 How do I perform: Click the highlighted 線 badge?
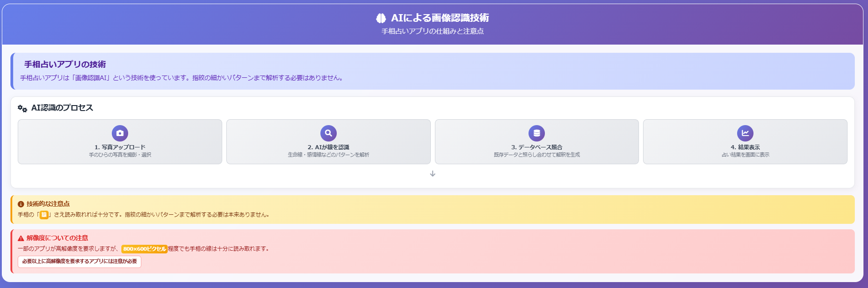pos(44,215)
